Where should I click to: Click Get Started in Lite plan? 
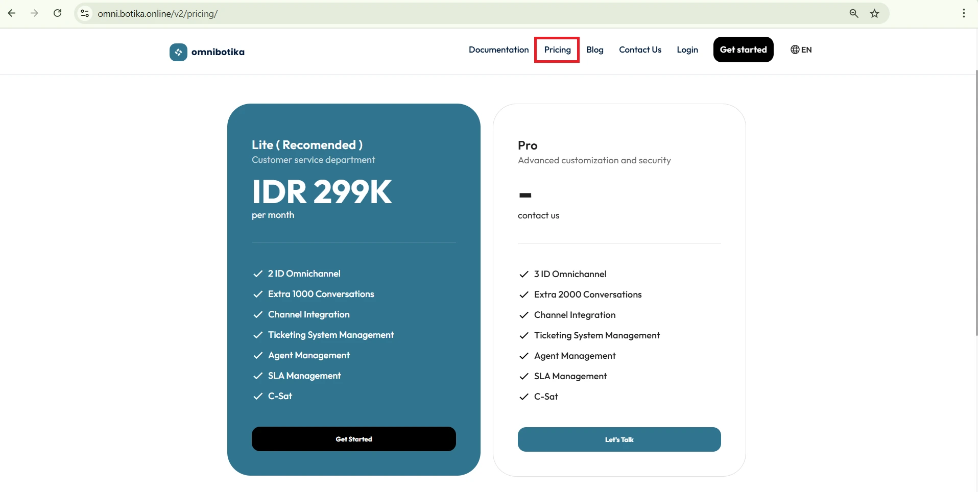point(353,439)
